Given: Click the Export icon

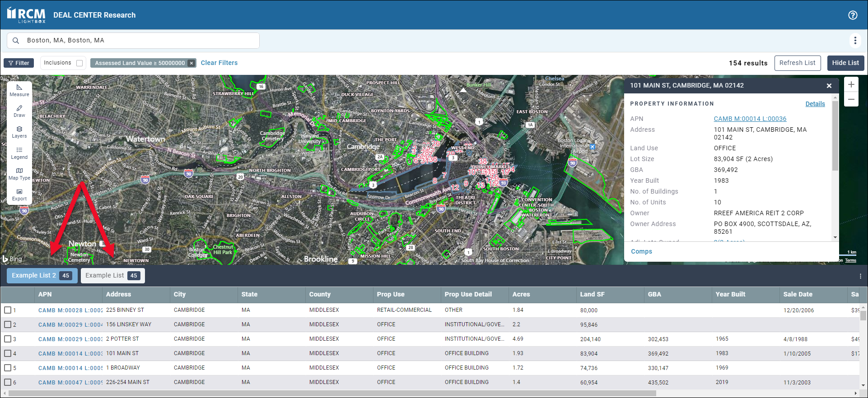Looking at the screenshot, I should [x=19, y=194].
